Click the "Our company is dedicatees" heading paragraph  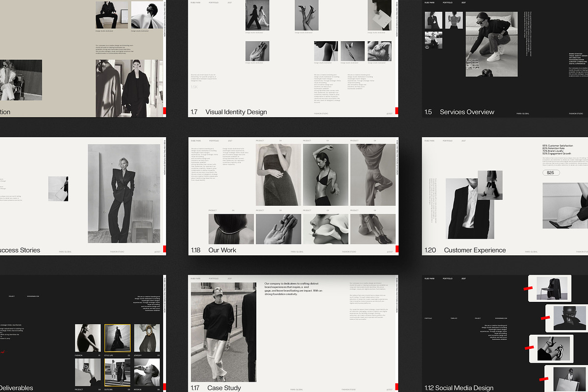pos(294,289)
